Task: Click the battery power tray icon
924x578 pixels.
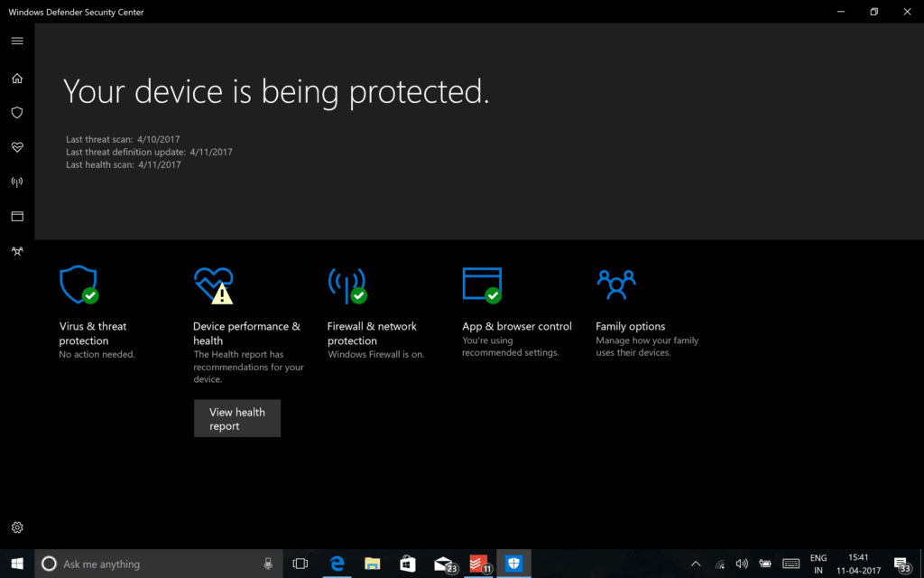Action: [765, 564]
